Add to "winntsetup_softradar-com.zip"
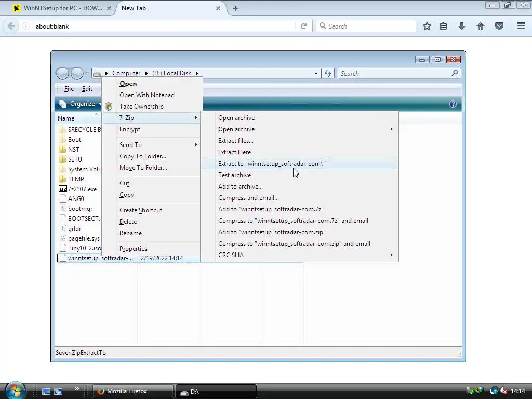The height and width of the screenshot is (399, 532). point(300,232)
